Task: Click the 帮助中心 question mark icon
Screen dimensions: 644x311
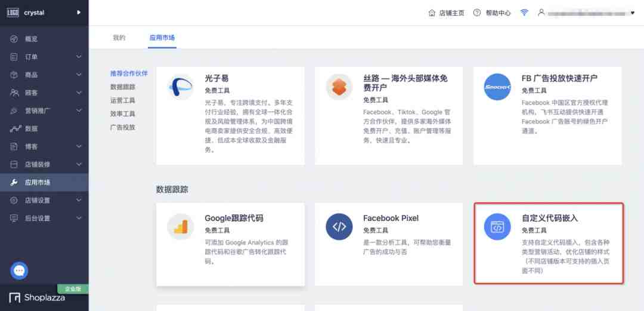Action: [477, 13]
